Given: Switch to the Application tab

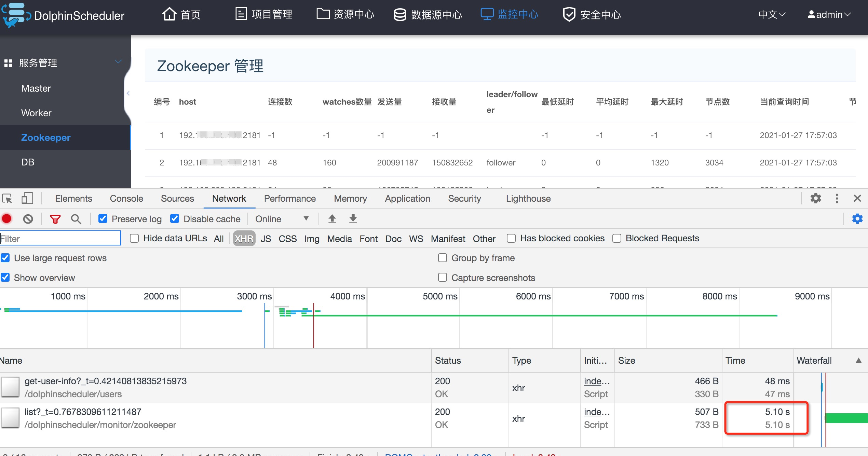Looking at the screenshot, I should pyautogui.click(x=407, y=199).
